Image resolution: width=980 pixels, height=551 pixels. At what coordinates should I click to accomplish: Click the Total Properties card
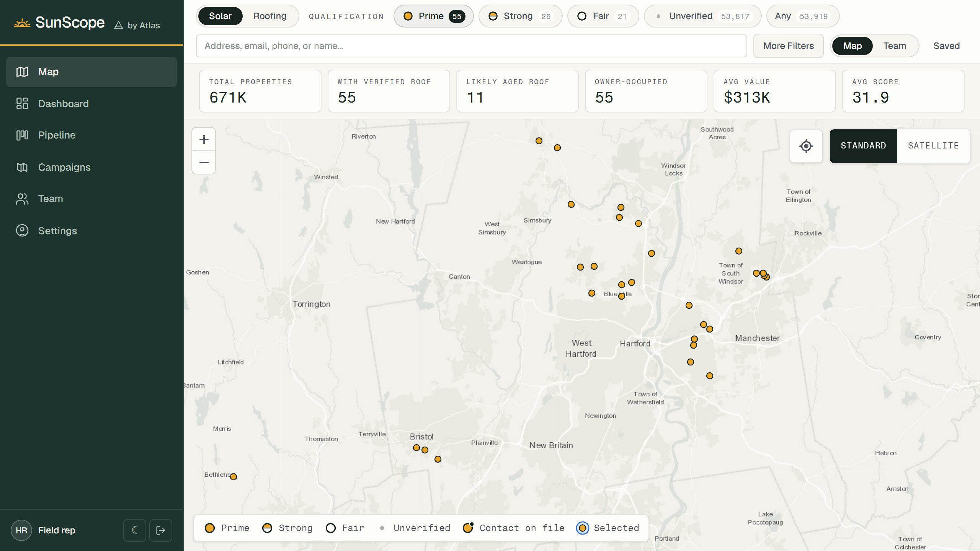tap(260, 91)
